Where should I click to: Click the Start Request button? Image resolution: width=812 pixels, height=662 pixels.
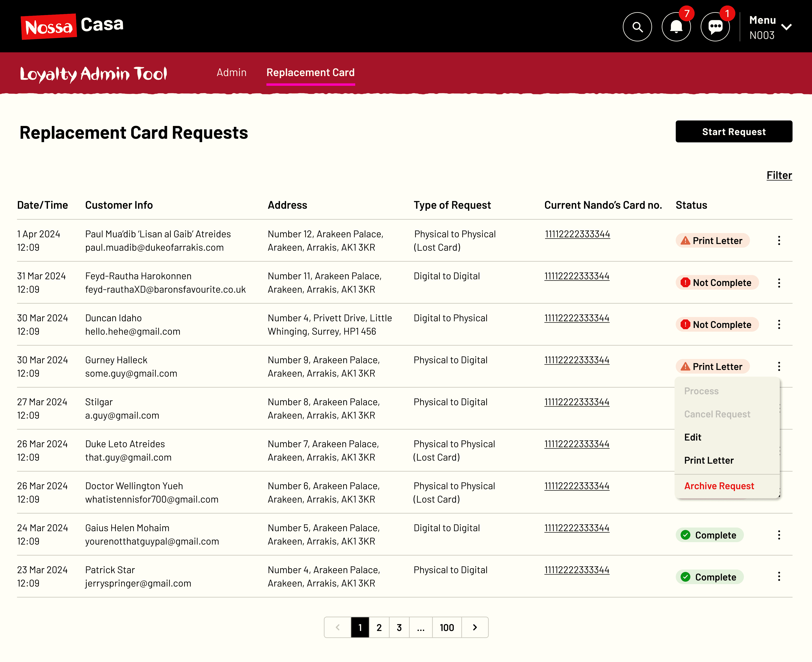(x=734, y=132)
